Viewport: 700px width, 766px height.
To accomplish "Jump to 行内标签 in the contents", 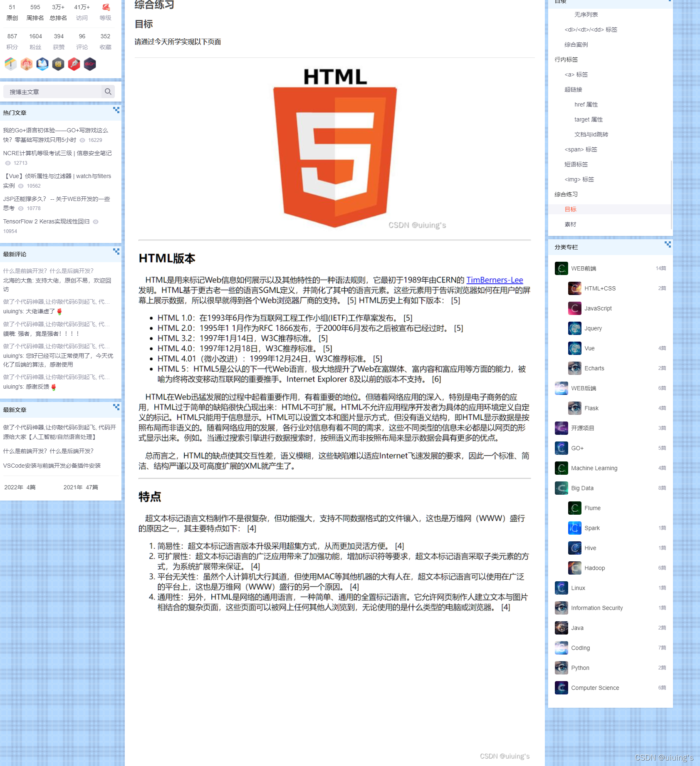I will coord(566,59).
